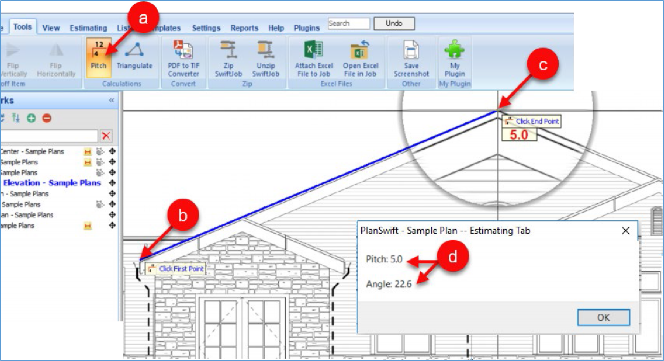
Task: Click the red remove page icon
Action: tap(47, 118)
